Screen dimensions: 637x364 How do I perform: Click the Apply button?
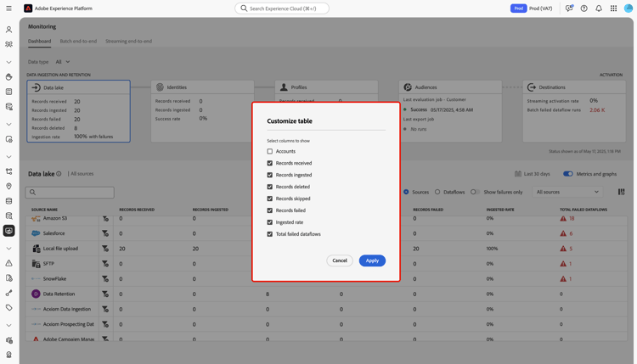pos(372,260)
